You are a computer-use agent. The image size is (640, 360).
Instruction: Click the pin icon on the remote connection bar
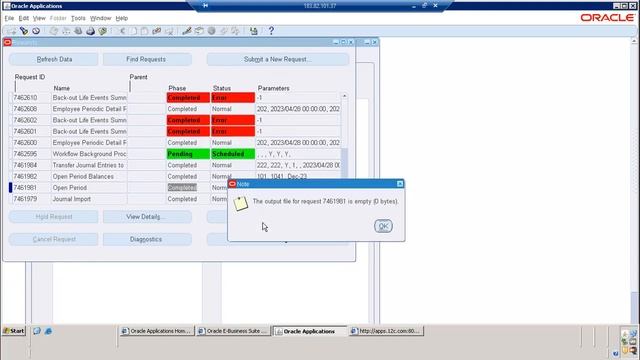click(x=205, y=5)
